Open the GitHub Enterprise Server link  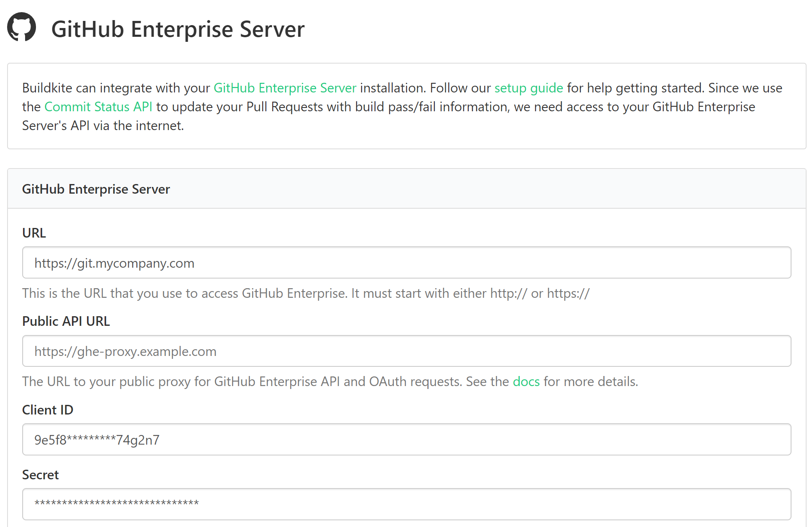285,88
